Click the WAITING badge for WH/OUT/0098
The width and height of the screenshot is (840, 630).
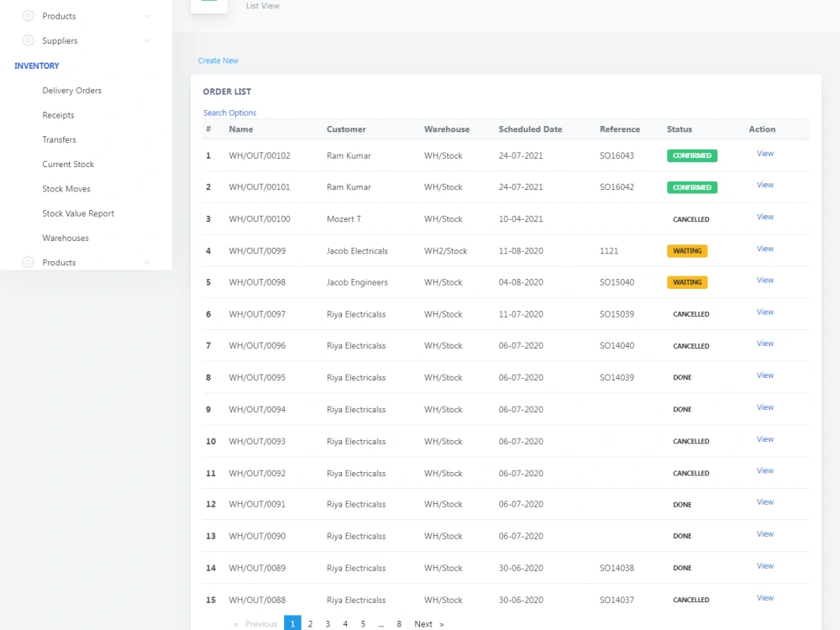point(687,282)
